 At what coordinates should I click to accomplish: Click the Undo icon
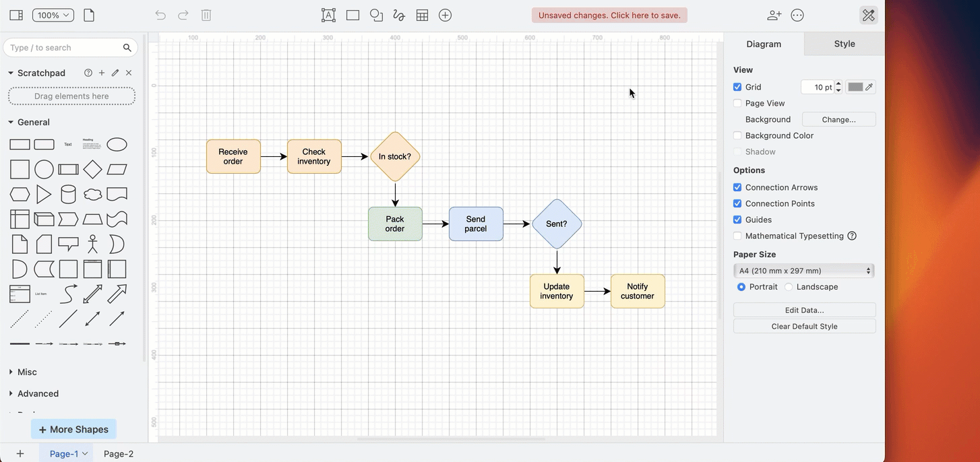point(160,15)
